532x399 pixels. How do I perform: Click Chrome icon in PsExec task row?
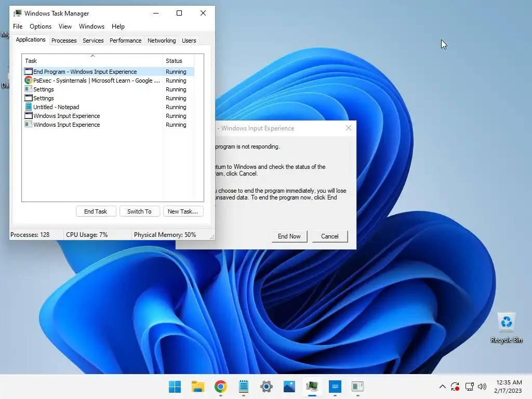[28, 81]
